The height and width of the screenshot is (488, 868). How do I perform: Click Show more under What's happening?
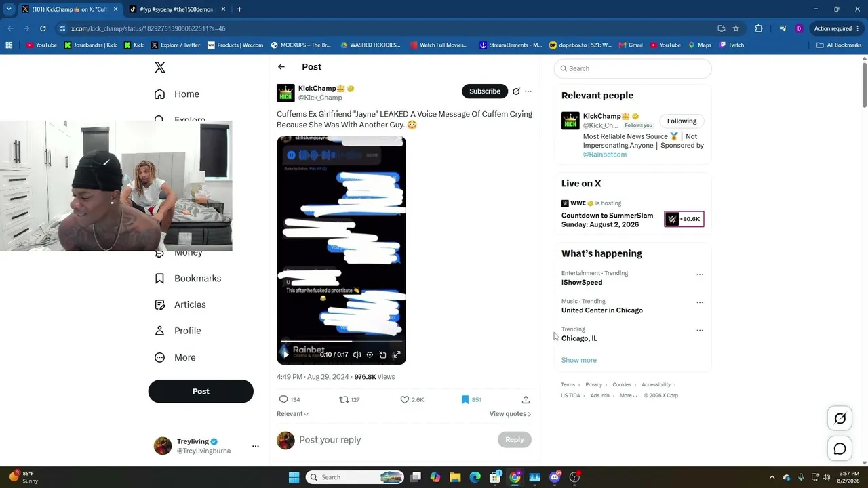(579, 360)
